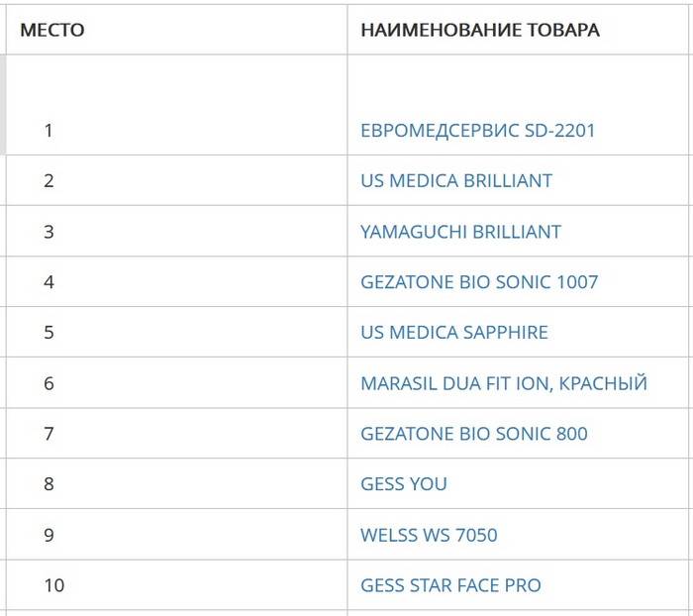Screen dimensions: 693x616
Task: Select the rank number 2 cell
Action: pos(49,180)
